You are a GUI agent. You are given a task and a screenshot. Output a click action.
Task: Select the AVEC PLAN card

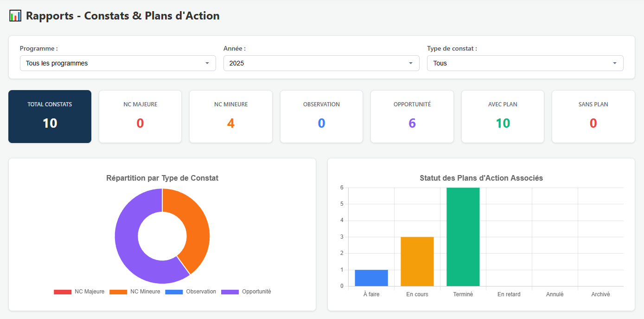pyautogui.click(x=503, y=116)
